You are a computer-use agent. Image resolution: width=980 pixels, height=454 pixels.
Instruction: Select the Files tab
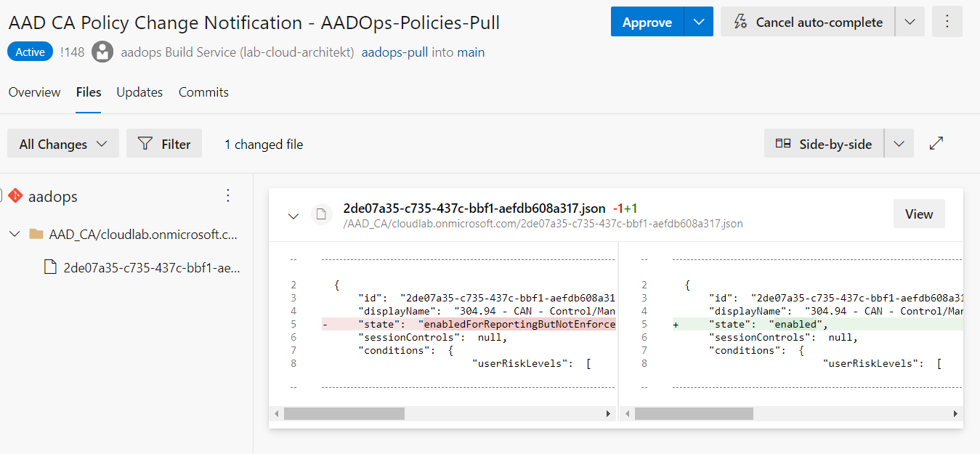point(89,92)
